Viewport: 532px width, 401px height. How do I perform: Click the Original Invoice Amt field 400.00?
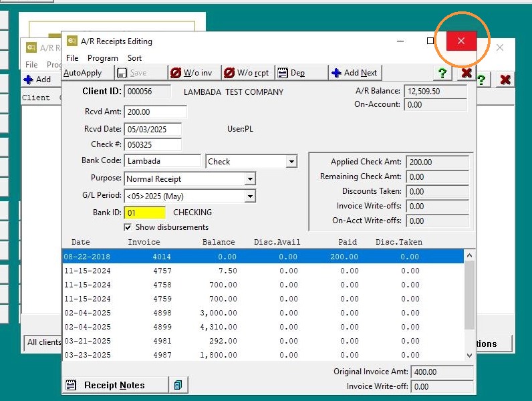[442, 372]
